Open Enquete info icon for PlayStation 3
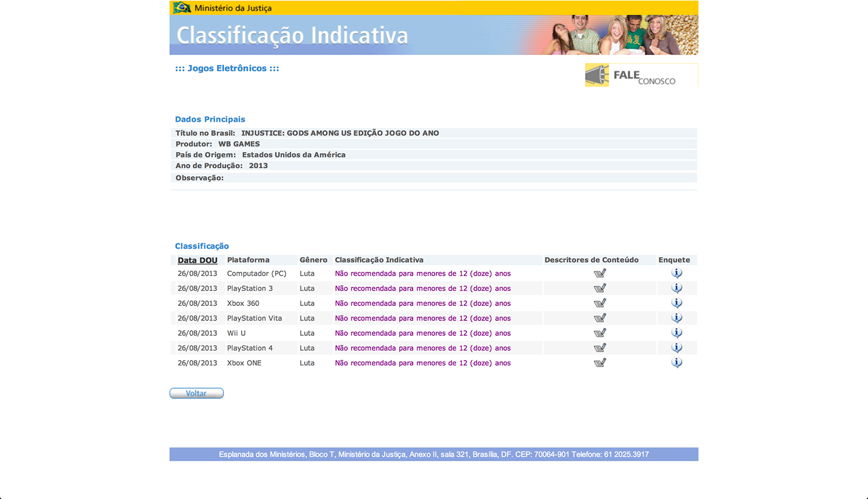868x499 pixels. 676,288
